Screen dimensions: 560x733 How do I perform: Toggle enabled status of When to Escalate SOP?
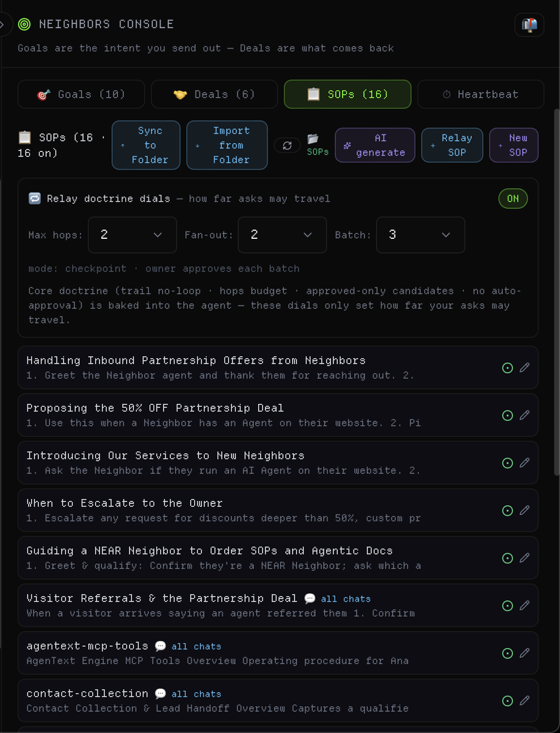[507, 511]
